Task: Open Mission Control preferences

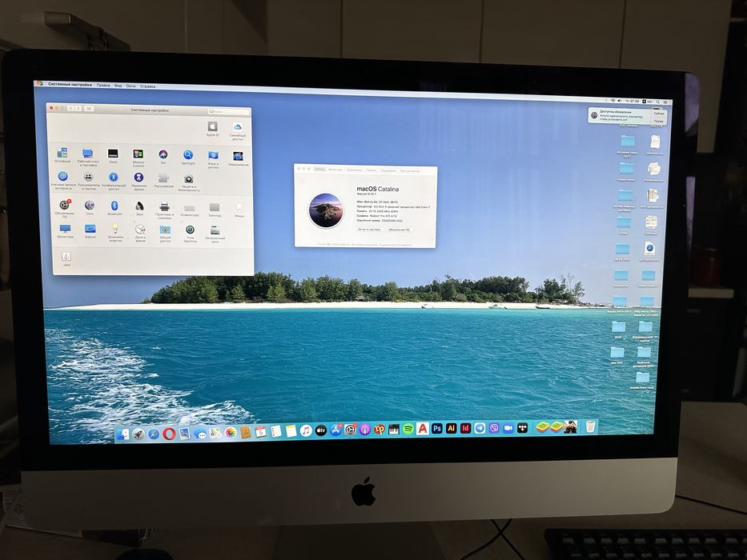Action: pos(139,156)
